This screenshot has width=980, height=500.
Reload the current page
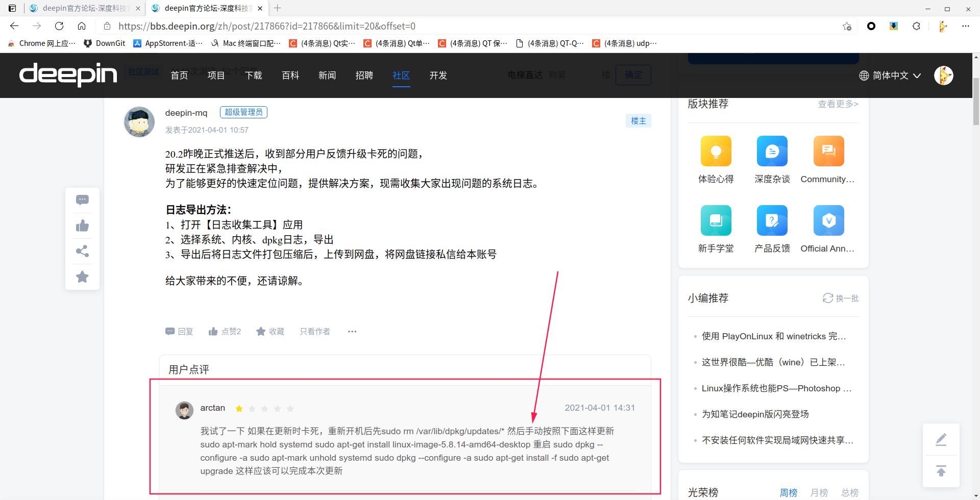point(59,26)
